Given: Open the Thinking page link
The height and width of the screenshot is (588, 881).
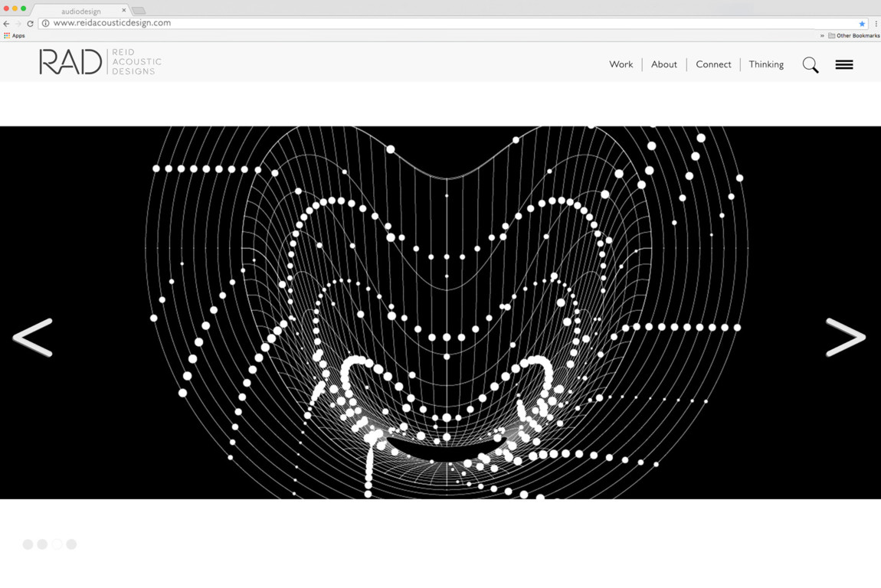Looking at the screenshot, I should [x=766, y=65].
